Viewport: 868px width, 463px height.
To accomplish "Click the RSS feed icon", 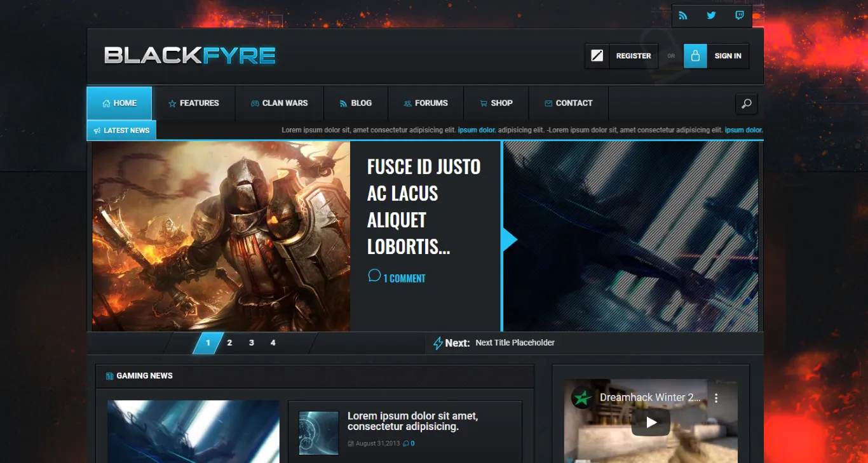I will click(683, 15).
